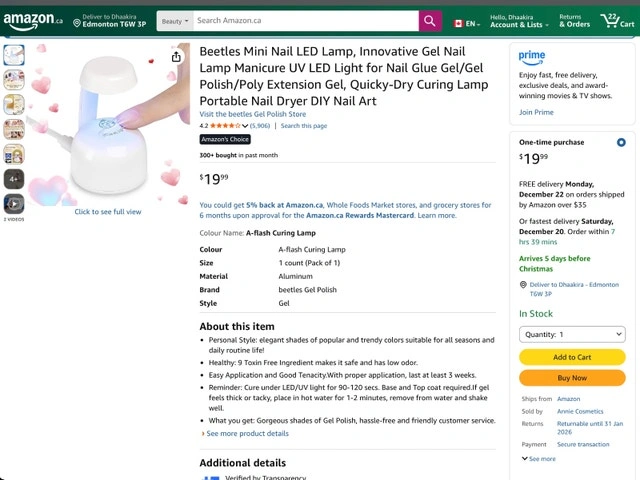
Task: Click the delivery location pin in header
Action: (x=77, y=22)
